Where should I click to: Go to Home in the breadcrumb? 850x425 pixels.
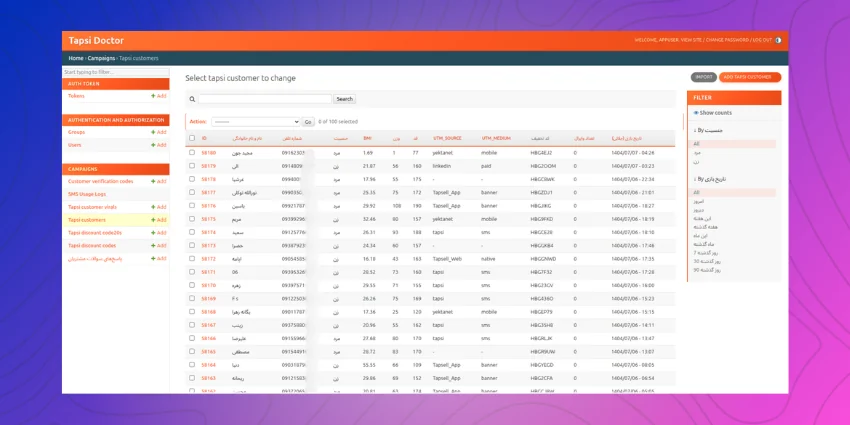click(76, 58)
